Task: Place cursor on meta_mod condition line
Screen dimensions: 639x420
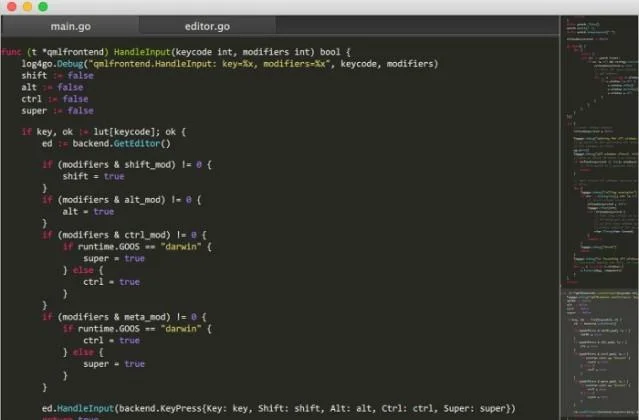Action: 124,317
